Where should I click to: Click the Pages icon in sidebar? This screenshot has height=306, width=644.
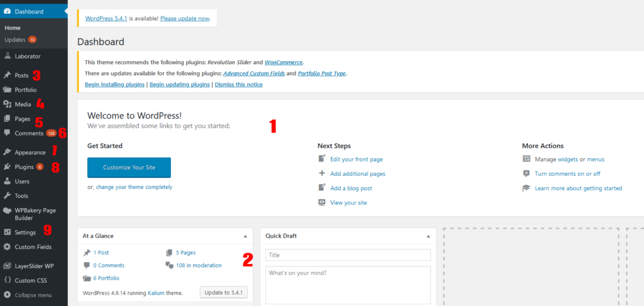pyautogui.click(x=6, y=119)
